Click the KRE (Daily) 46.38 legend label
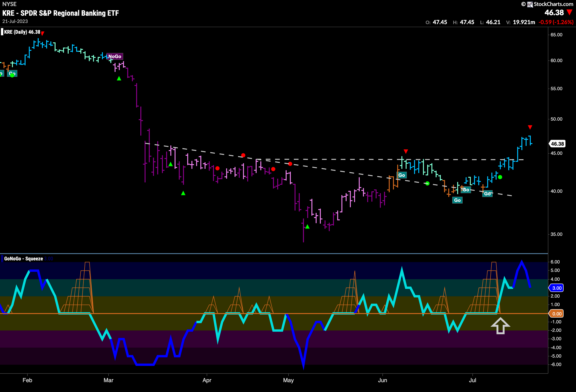This screenshot has height=392, width=576. tap(22, 32)
